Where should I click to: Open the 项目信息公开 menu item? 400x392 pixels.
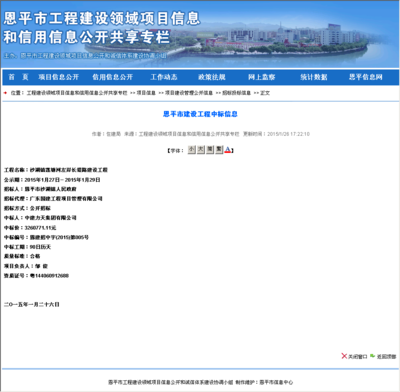(58, 77)
